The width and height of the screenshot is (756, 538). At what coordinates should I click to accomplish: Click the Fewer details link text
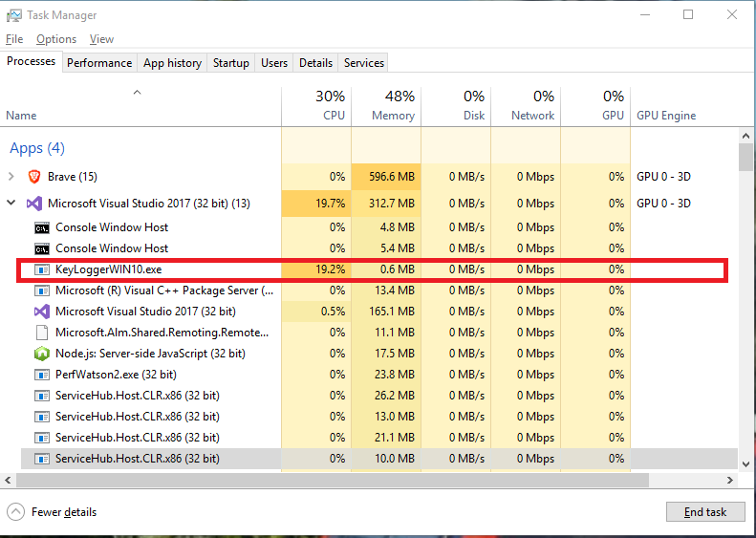pyautogui.click(x=64, y=512)
